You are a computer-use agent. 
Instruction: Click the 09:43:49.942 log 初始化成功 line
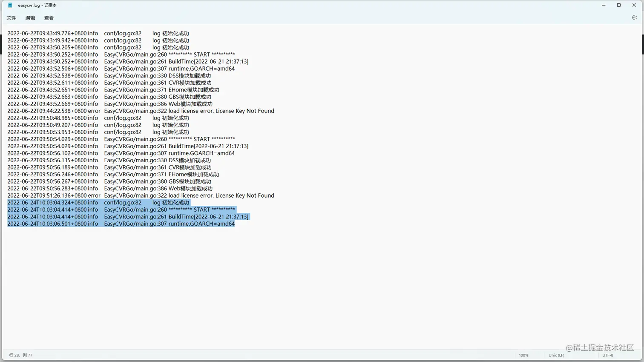(x=98, y=40)
